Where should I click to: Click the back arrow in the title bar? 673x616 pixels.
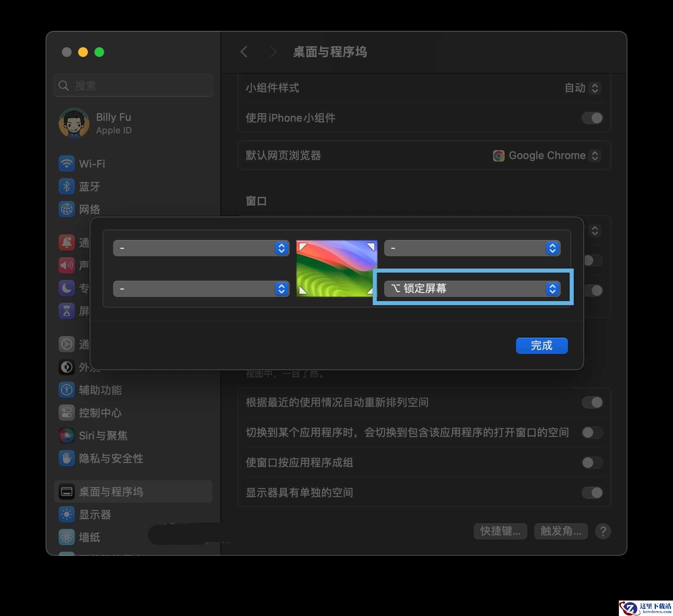click(244, 52)
